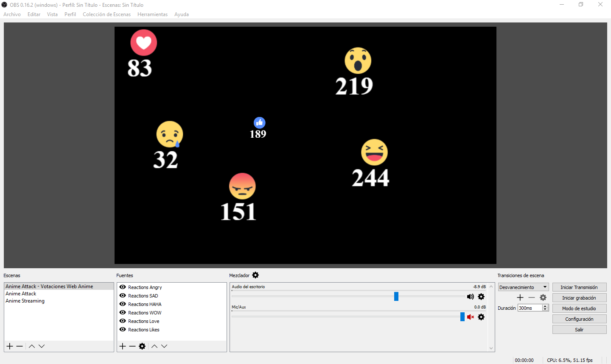Open the Herramientas menu
This screenshot has height=364, width=611.
[152, 14]
